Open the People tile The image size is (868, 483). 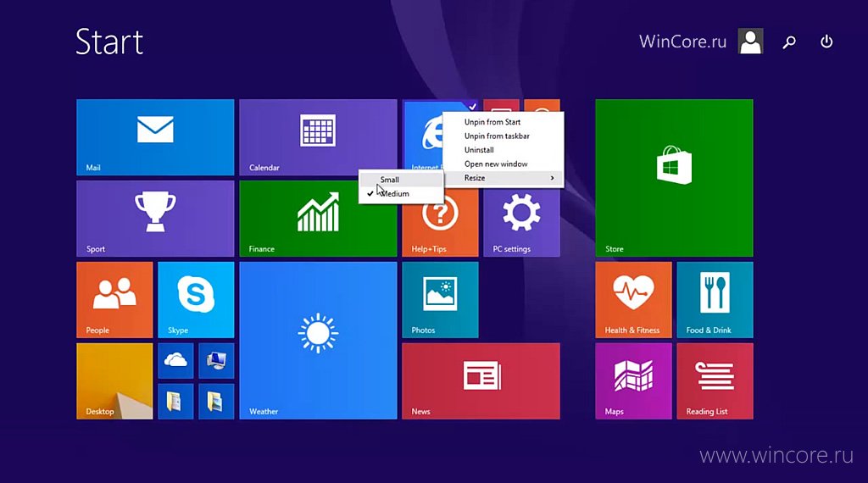tap(114, 300)
